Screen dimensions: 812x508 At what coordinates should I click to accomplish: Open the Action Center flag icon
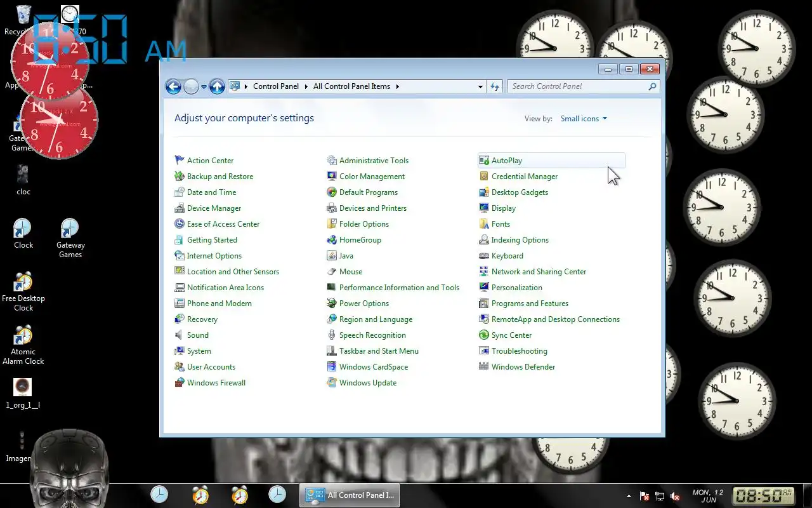pyautogui.click(x=180, y=161)
